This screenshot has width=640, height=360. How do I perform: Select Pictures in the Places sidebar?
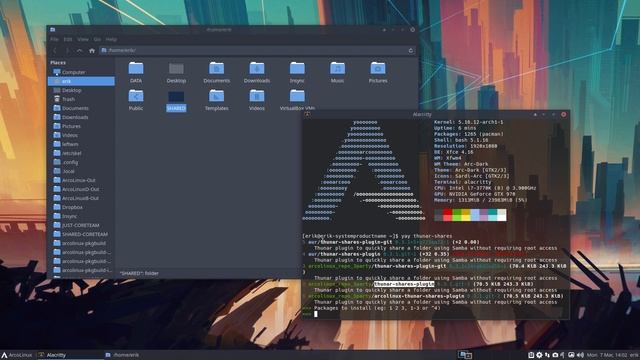81,126
